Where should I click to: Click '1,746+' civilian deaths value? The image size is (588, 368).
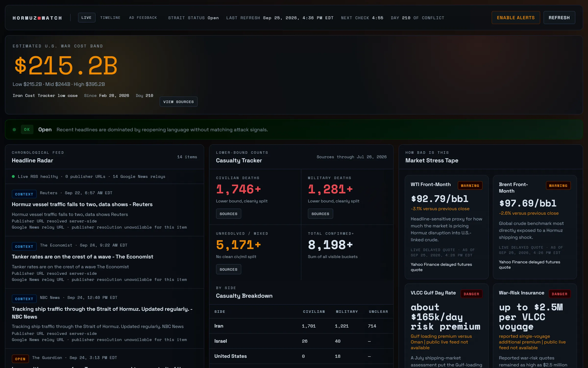(238, 189)
